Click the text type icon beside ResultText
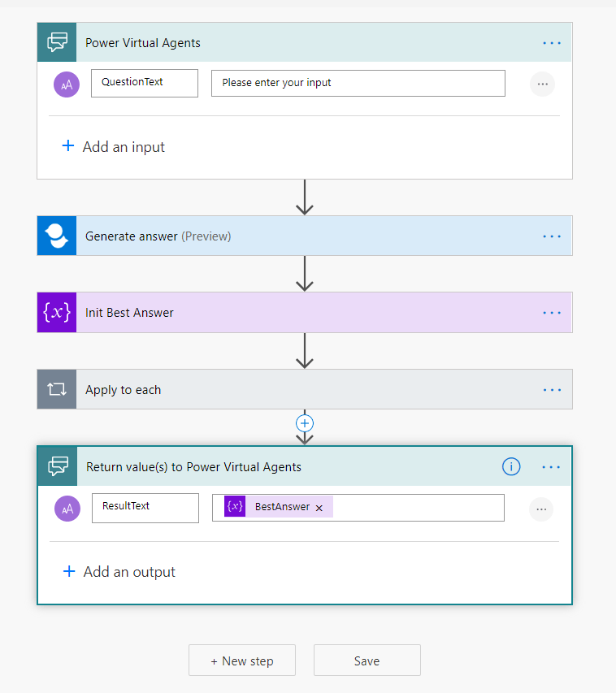Viewport: 616px width, 693px height. pyautogui.click(x=67, y=509)
